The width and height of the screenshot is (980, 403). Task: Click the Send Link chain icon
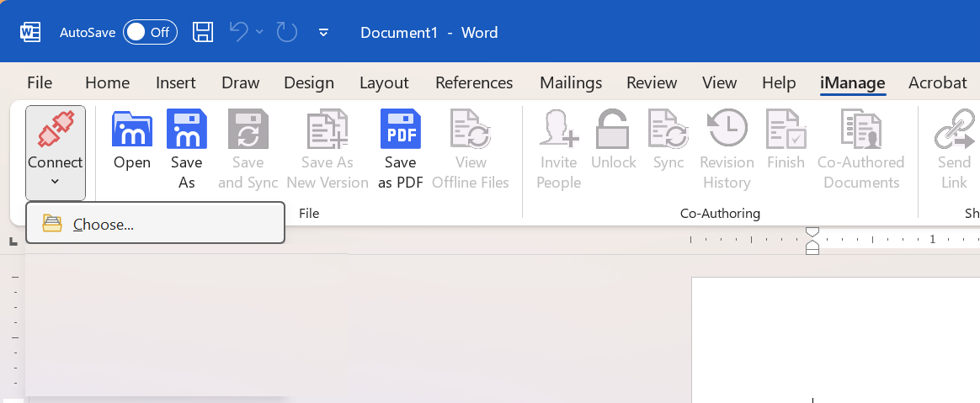[954, 130]
